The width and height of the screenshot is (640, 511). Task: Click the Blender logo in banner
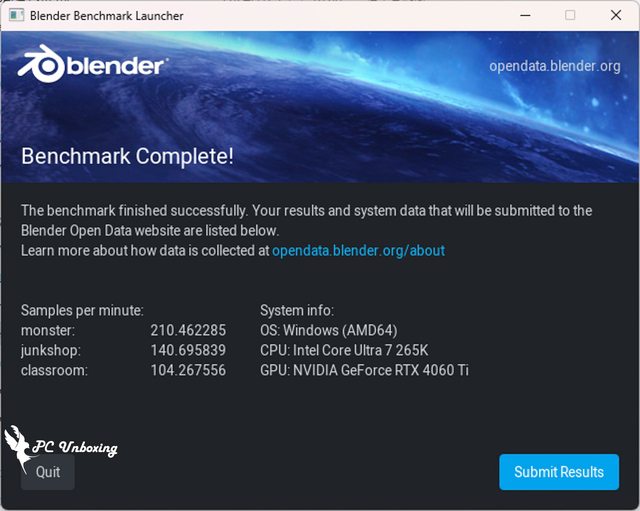91,65
